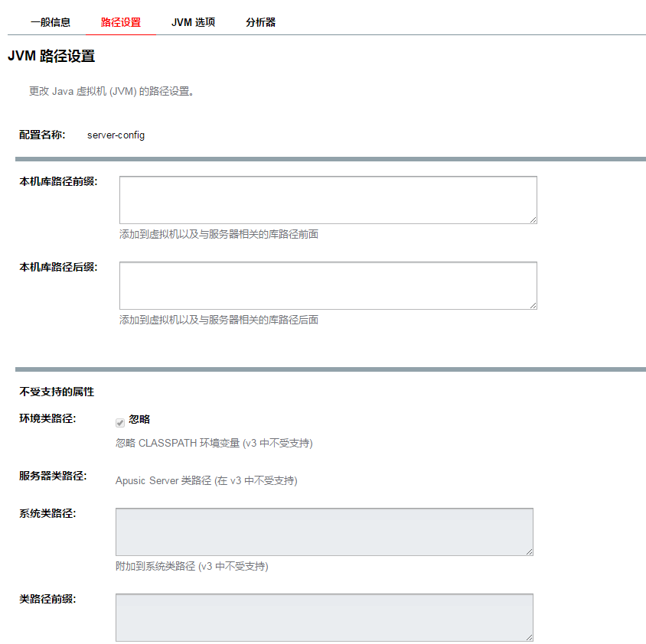Click the Apusic Server 类路径 description text

tap(206, 481)
